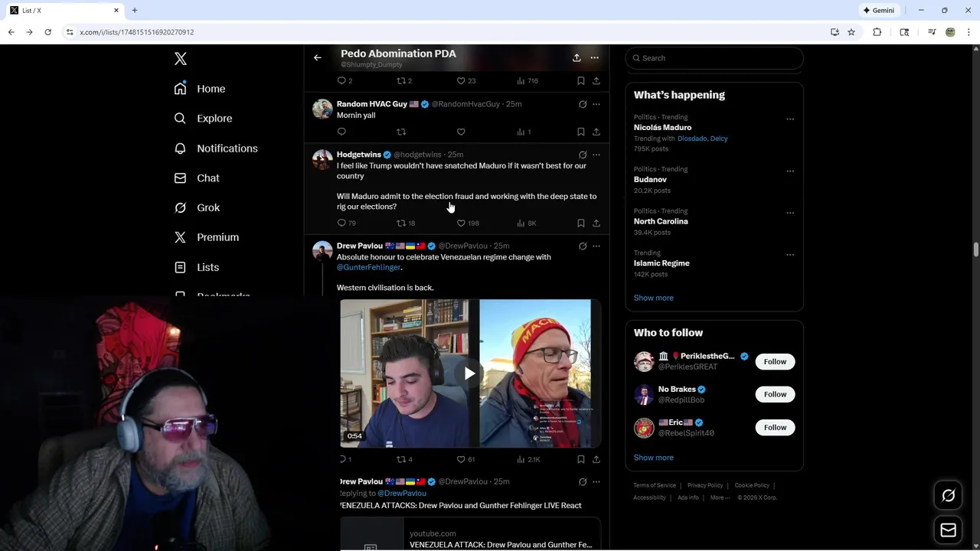Go back with the list header arrow
The width and height of the screenshot is (980, 551).
[318, 57]
